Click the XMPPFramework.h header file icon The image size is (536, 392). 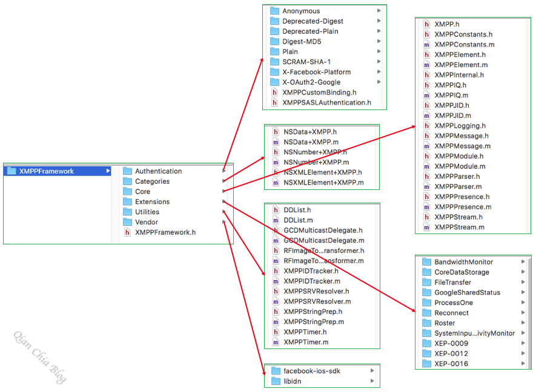[x=128, y=232]
